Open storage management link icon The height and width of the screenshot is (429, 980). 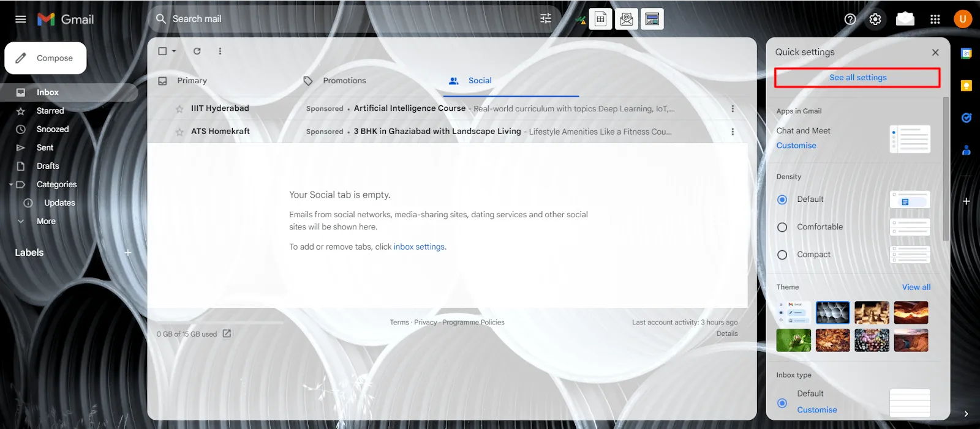227,334
